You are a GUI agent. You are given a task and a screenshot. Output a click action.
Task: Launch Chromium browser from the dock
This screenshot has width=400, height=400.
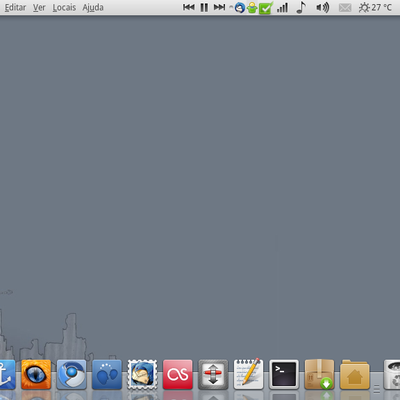71,374
